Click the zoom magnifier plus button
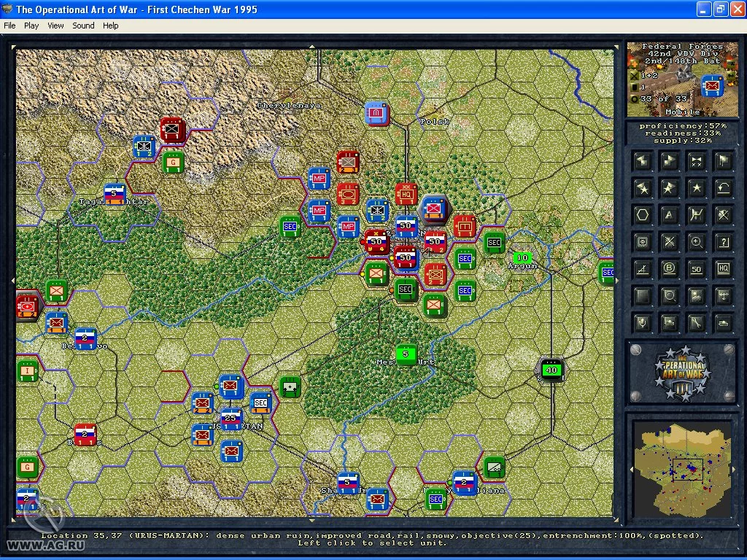The height and width of the screenshot is (560, 747). (x=696, y=242)
